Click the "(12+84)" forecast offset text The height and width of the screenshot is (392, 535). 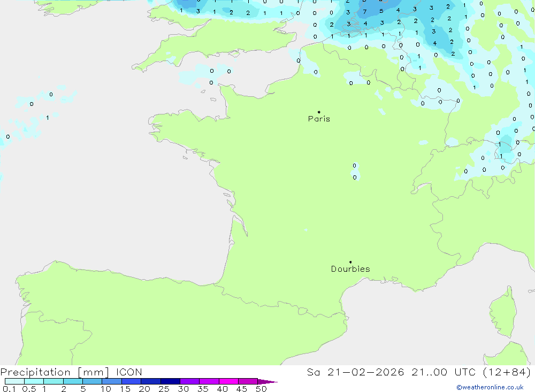507,372
